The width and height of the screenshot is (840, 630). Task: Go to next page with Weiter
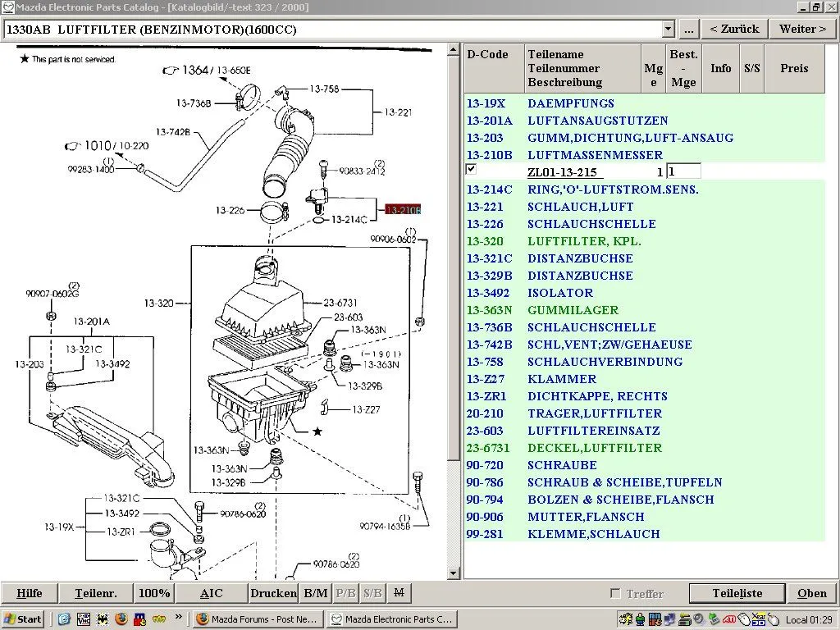[x=802, y=30]
